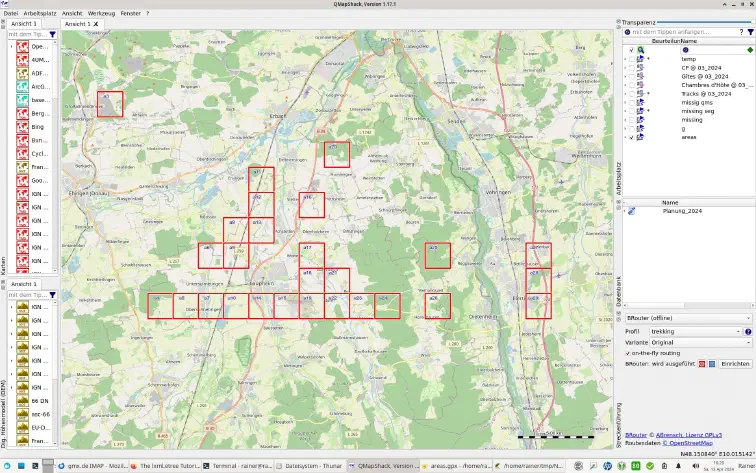Click the Einrichten button
The image size is (756, 473).
735,364
